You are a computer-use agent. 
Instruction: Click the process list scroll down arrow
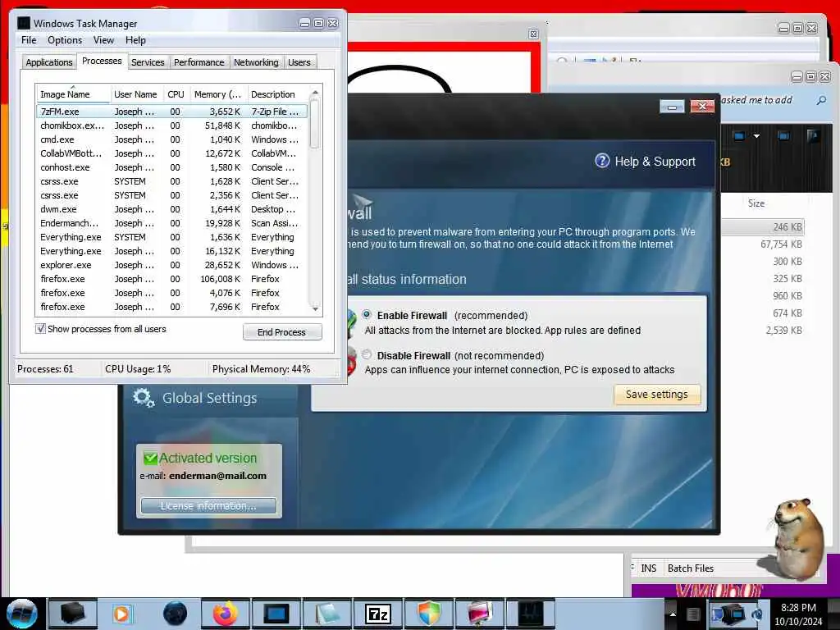pyautogui.click(x=315, y=308)
